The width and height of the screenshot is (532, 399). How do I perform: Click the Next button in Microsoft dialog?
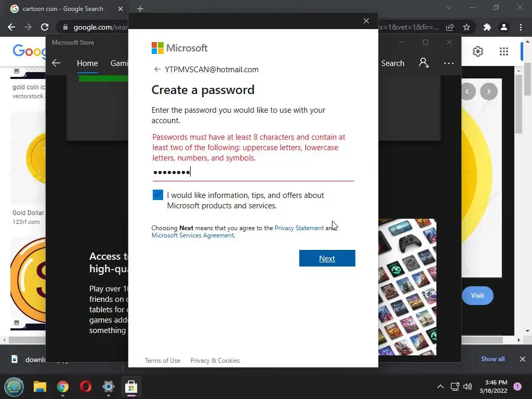[327, 258]
